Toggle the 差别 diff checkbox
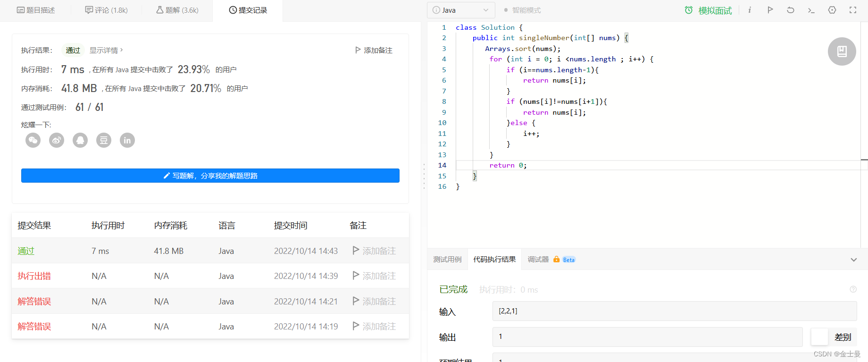The width and height of the screenshot is (868, 362). pos(819,337)
